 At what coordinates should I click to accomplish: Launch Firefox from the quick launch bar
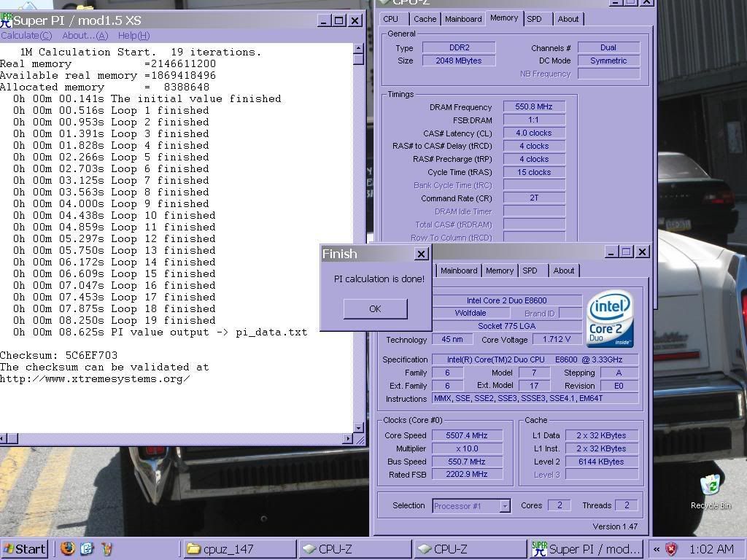click(x=68, y=548)
